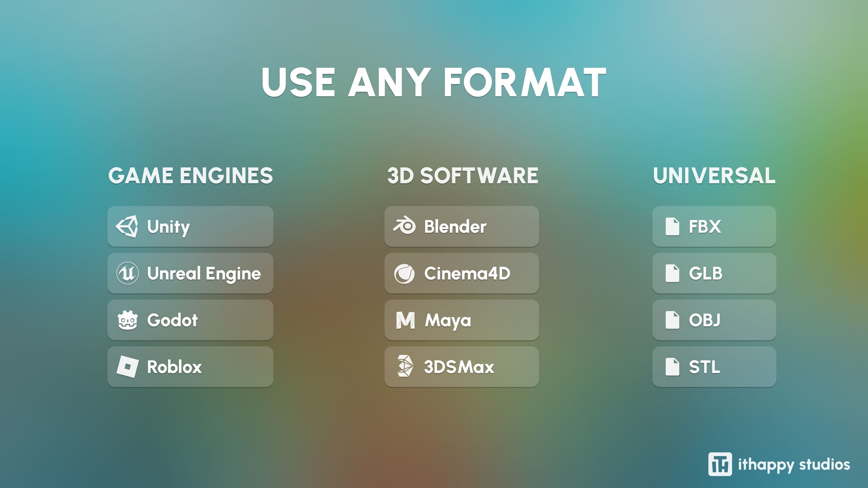Screen dimensions: 868x488
Task: Click the 3DSMax logo icon
Action: click(405, 366)
